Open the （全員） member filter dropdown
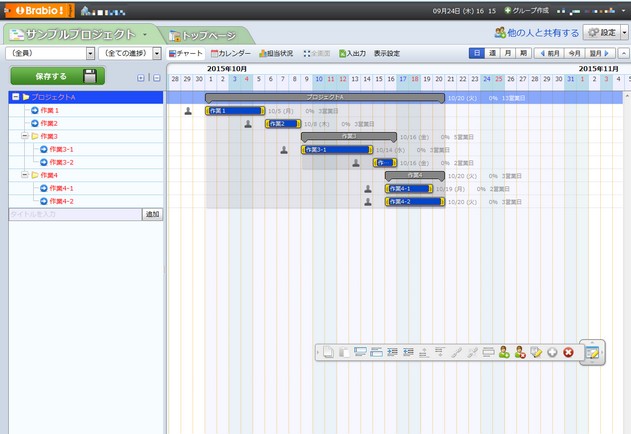 tap(48, 53)
